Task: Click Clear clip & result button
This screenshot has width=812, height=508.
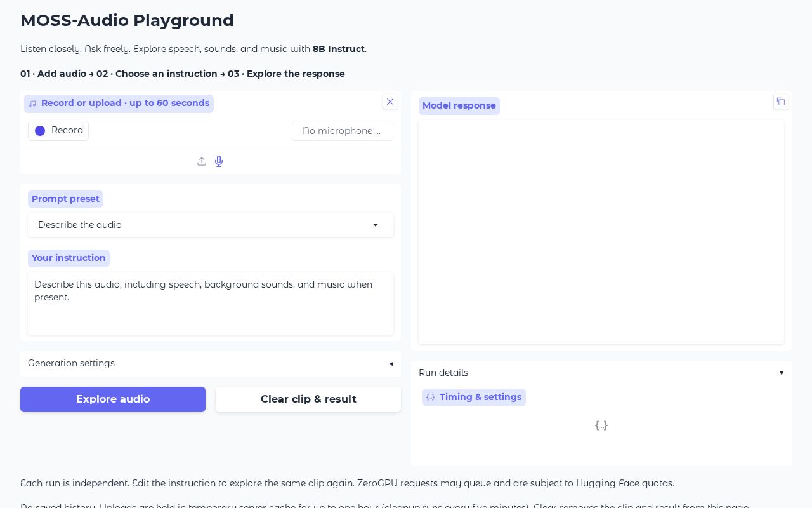Action: click(x=308, y=399)
